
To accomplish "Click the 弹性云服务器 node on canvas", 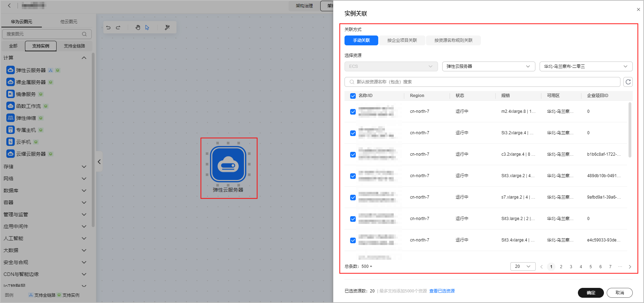I will [x=228, y=164].
